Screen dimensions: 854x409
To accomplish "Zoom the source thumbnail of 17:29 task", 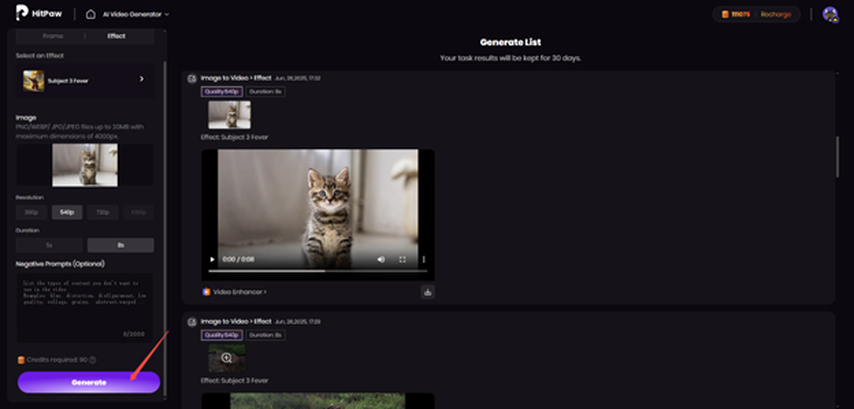I will (x=227, y=358).
